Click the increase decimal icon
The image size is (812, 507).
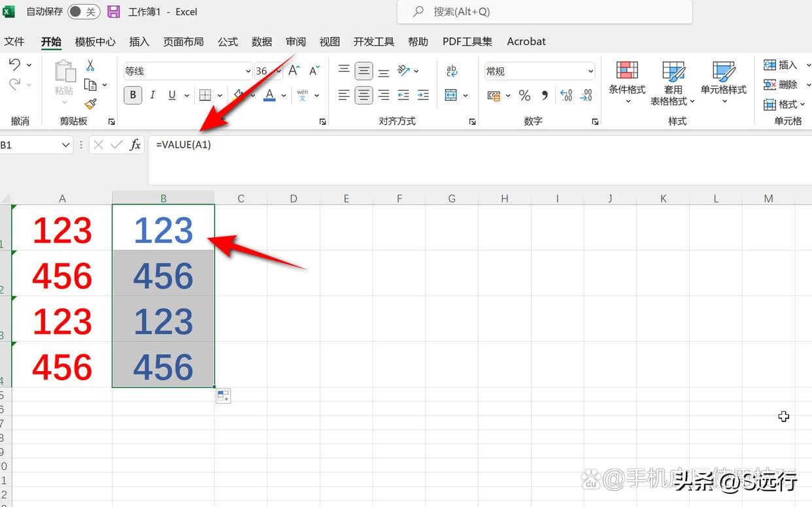pyautogui.click(x=566, y=95)
